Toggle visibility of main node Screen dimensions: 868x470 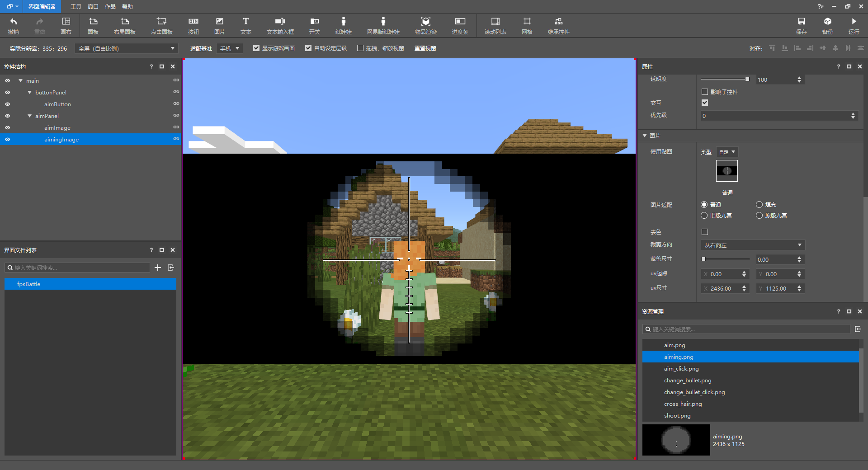click(x=8, y=80)
